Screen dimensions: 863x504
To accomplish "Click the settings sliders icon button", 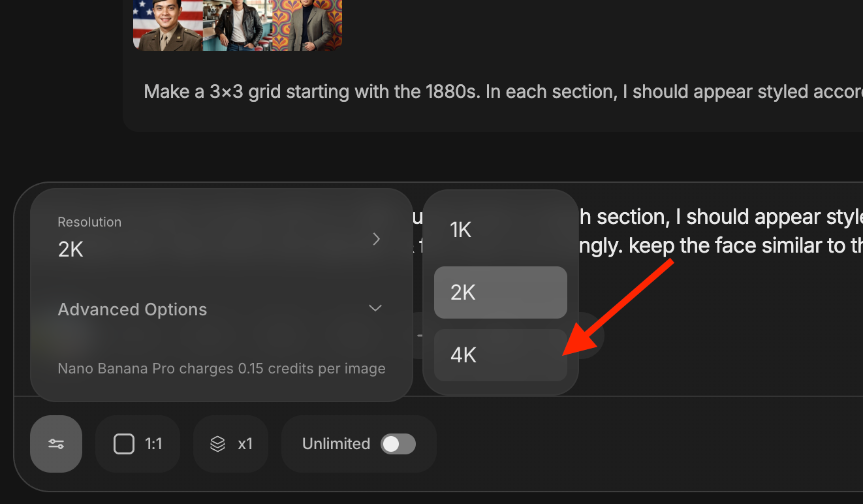I will [x=56, y=444].
